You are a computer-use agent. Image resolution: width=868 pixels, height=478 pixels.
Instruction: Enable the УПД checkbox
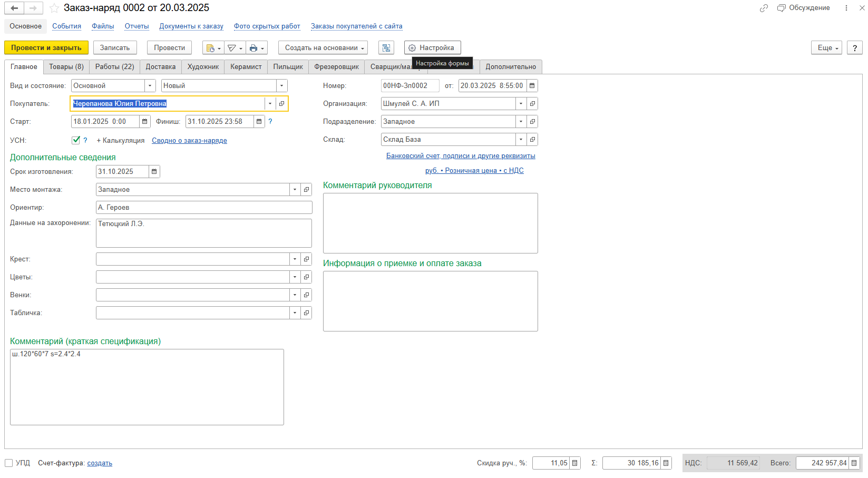(8, 463)
